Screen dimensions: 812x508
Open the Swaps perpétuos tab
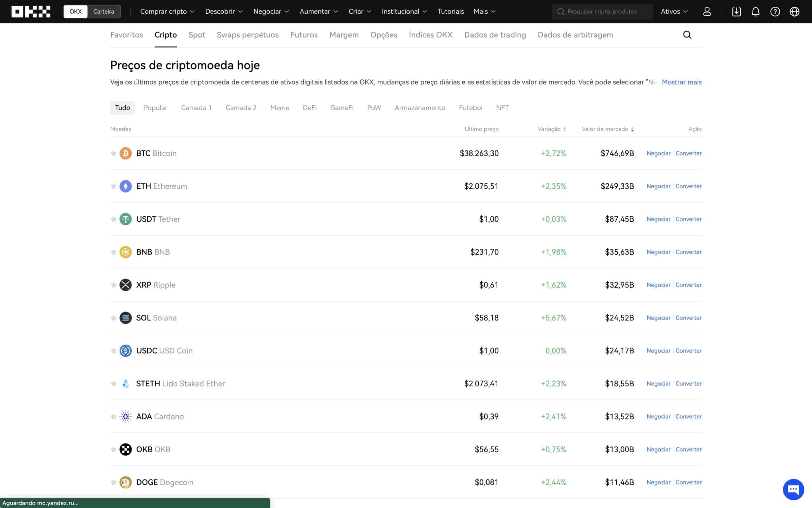[x=248, y=35]
